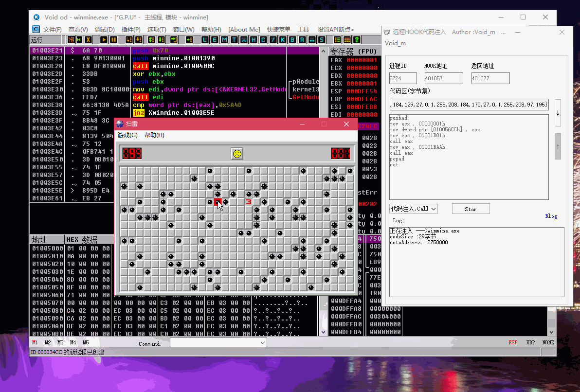Open the 查看(V) menu
Viewport: 580px width, 392px height.
tap(78, 29)
